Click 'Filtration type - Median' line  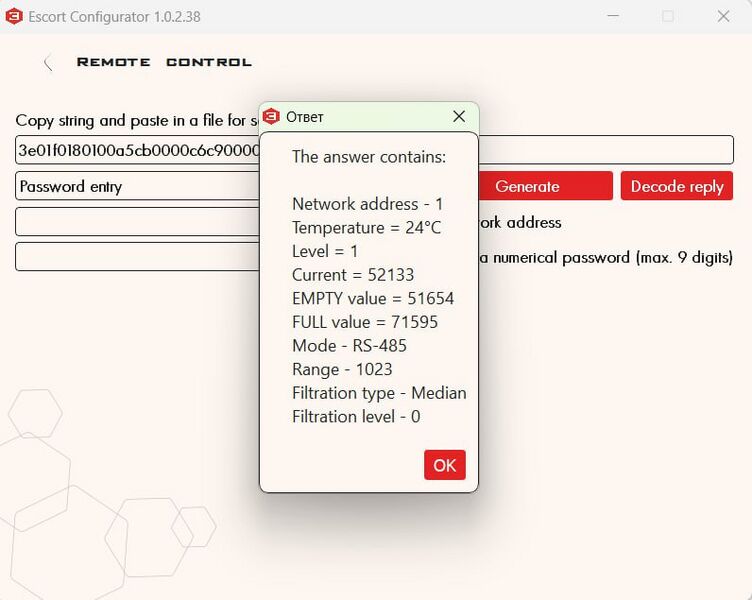[x=379, y=393]
